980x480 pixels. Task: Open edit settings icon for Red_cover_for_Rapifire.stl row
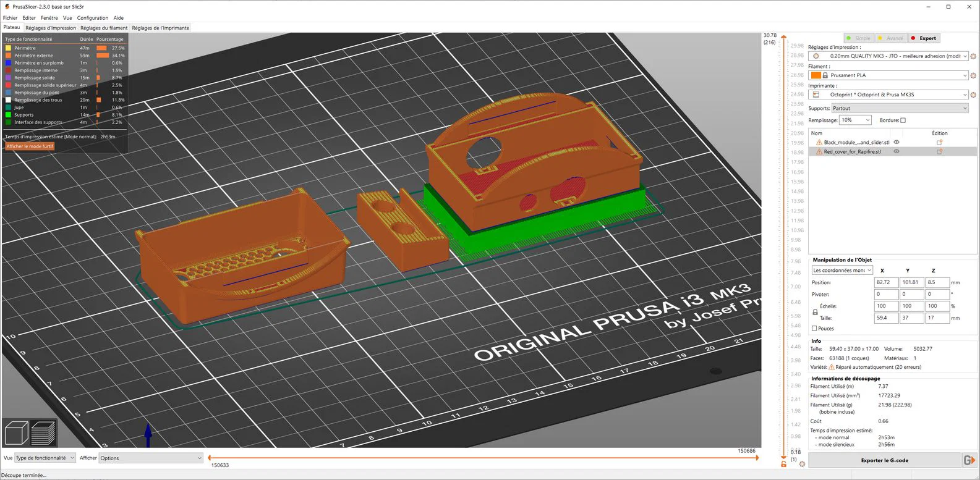[939, 151]
